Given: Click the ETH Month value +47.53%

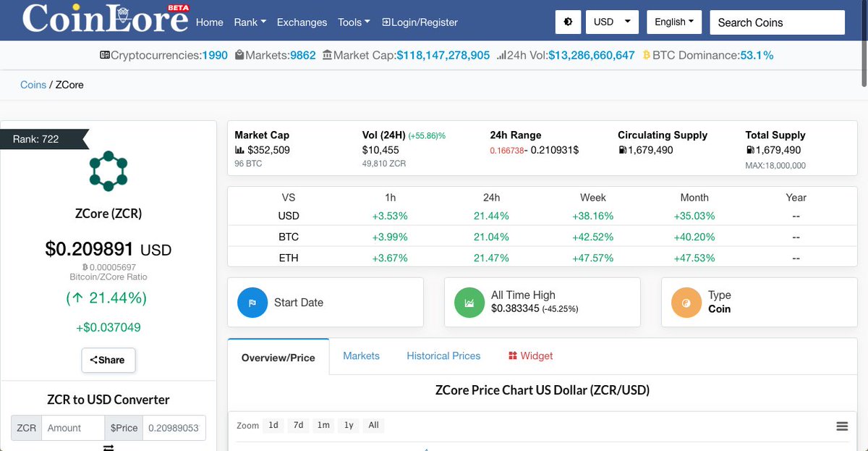Looking at the screenshot, I should click(x=694, y=258).
